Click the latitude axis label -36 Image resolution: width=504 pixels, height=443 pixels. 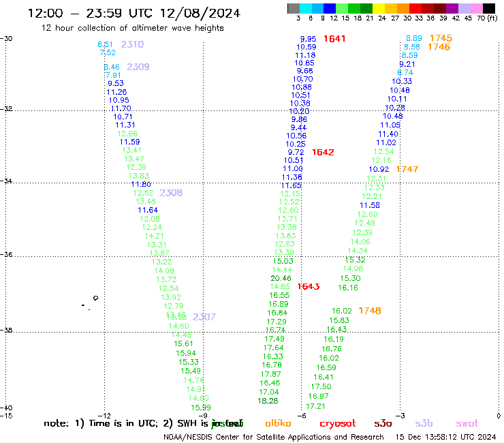point(6,254)
